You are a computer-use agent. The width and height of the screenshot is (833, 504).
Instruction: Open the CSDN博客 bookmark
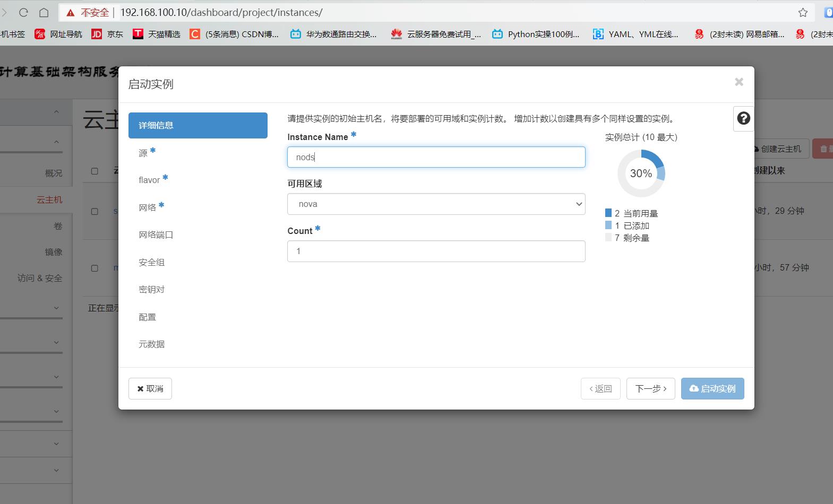234,34
